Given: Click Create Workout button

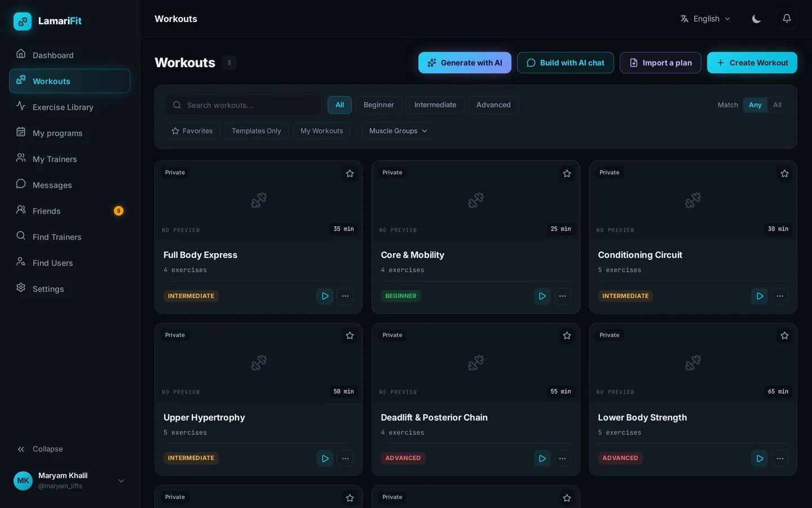Looking at the screenshot, I should pos(752,63).
